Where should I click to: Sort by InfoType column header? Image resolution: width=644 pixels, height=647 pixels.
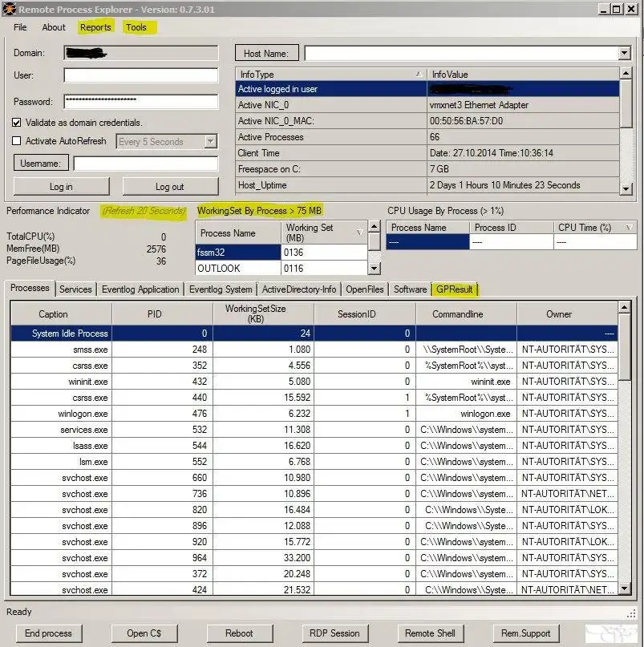(x=331, y=75)
